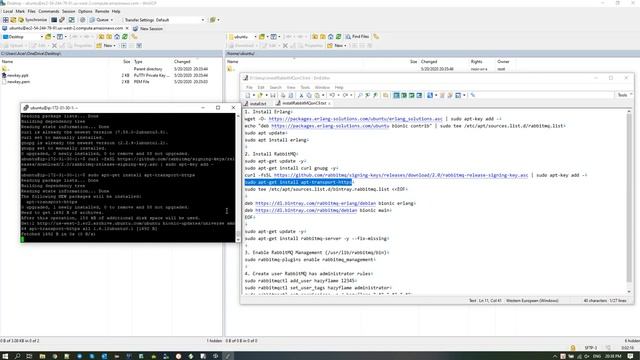Screen dimensions: 640x360
Task: Click the local panel home directory icon
Action: (117, 37)
